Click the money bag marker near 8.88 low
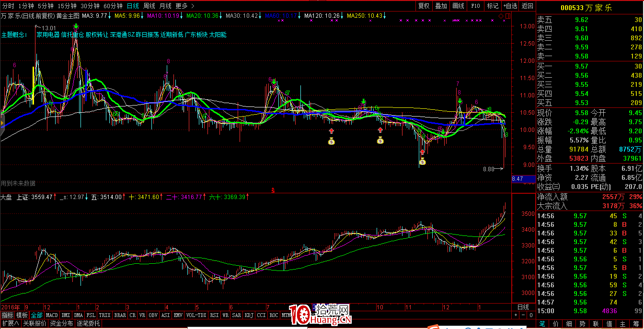The width and height of the screenshot is (644, 329). pyautogui.click(x=422, y=162)
